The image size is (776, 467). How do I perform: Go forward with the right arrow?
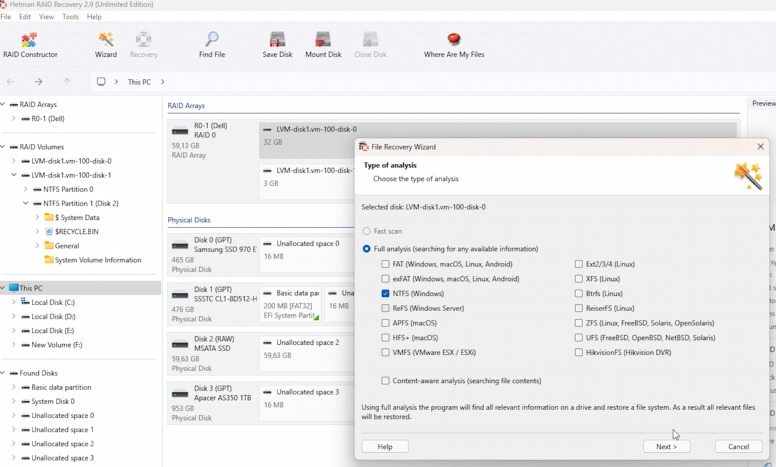tap(39, 82)
